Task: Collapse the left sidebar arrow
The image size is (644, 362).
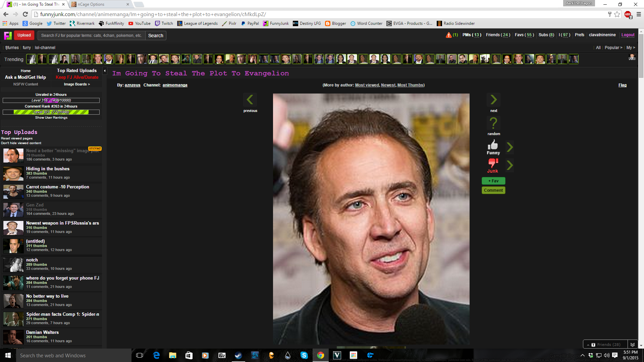Action: pyautogui.click(x=105, y=71)
